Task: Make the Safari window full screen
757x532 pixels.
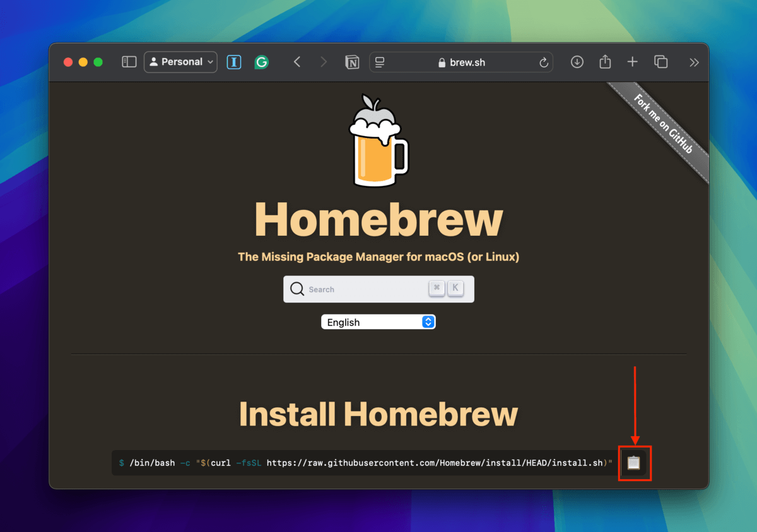Action: 98,62
